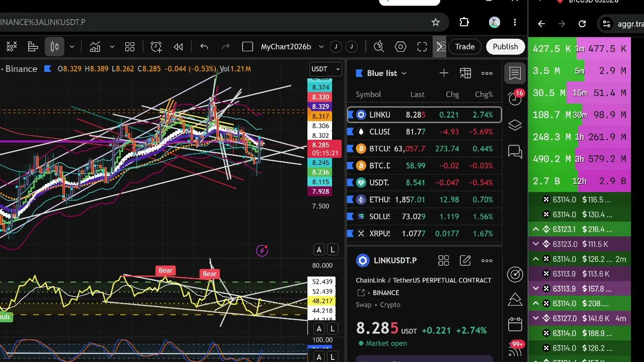The height and width of the screenshot is (362, 644).
Task: Open the line-and-bars chart icon
Action: coord(95,47)
